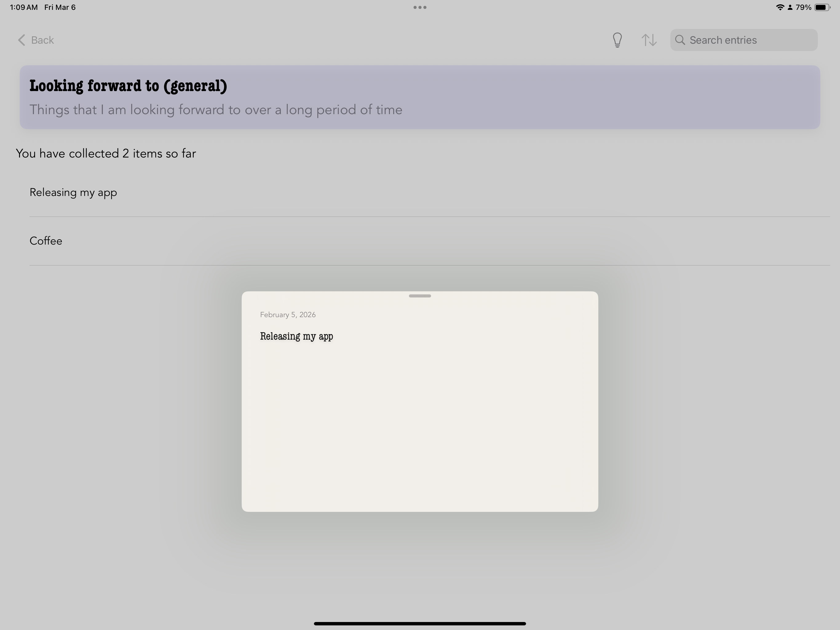Tap the 1:09 AM clock in status bar

(24, 7)
